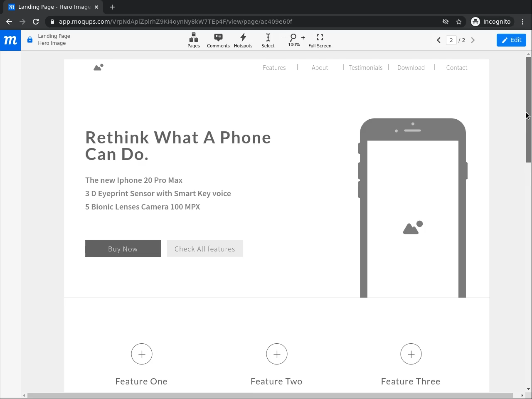Bookmark this page with the star icon
Viewport: 532px width, 399px height.
click(x=459, y=22)
